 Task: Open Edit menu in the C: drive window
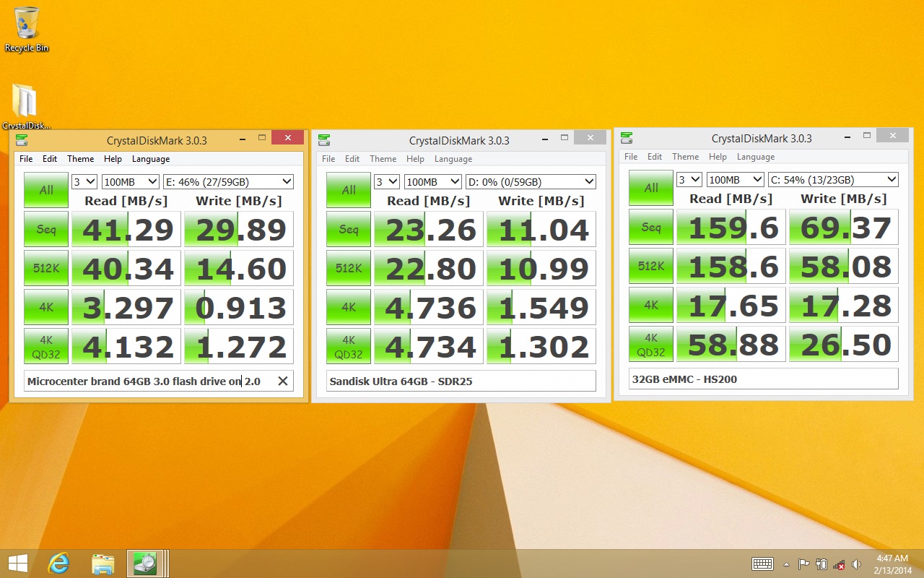click(x=655, y=157)
